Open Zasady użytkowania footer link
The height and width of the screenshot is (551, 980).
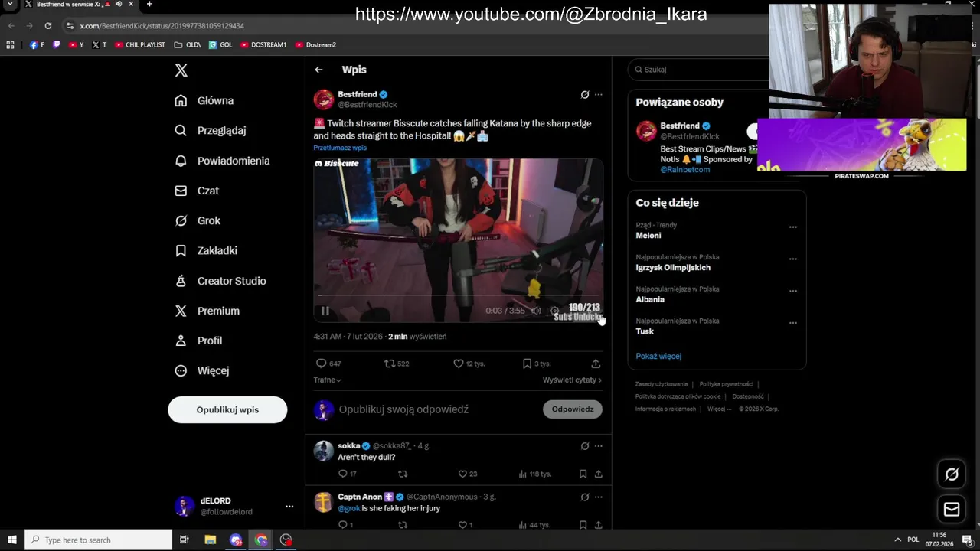pos(661,384)
